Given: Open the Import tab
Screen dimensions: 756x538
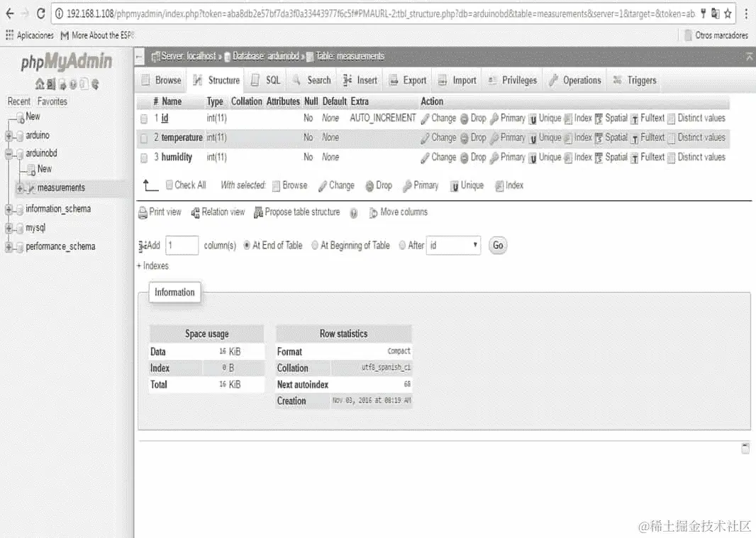Looking at the screenshot, I should pos(457,81).
